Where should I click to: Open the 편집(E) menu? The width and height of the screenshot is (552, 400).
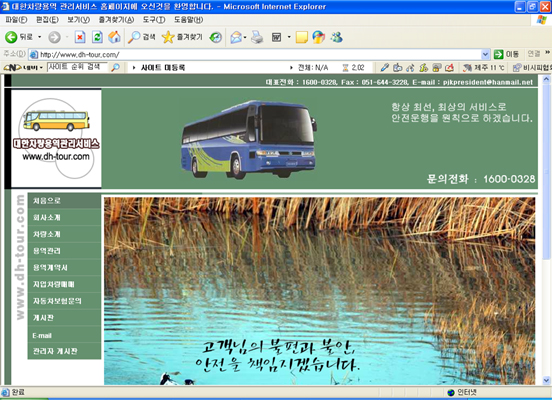[47, 20]
